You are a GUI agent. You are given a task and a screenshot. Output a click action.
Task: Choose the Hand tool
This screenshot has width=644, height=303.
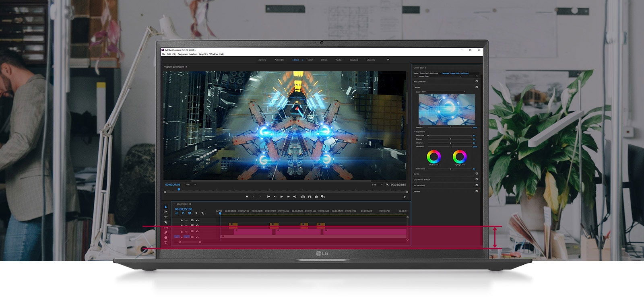point(165,237)
